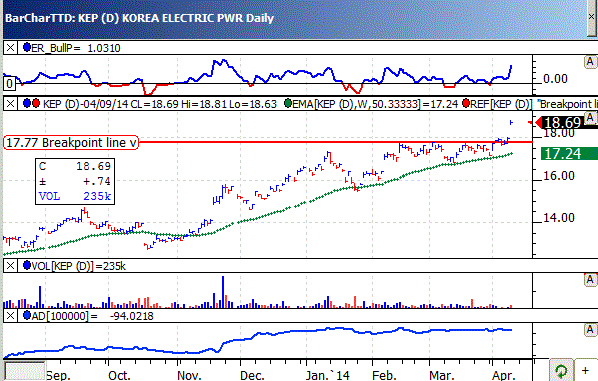Click the 18.69 current price marker
The height and width of the screenshot is (381, 598).
[x=564, y=123]
